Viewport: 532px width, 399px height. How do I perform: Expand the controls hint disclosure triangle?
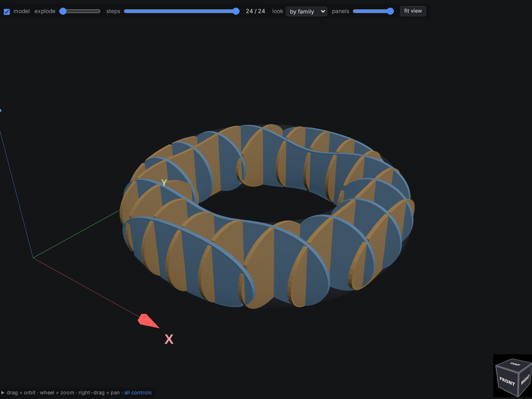(3, 393)
